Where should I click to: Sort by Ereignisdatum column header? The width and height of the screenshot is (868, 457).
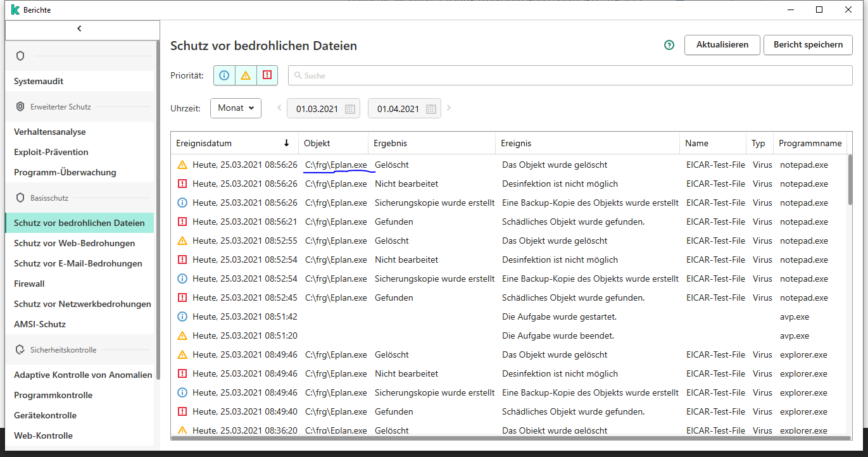tap(204, 144)
